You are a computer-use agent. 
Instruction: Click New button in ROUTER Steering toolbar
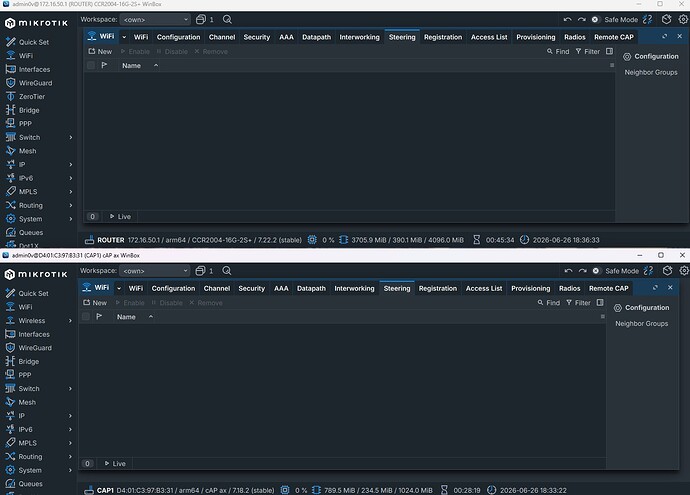coord(100,51)
